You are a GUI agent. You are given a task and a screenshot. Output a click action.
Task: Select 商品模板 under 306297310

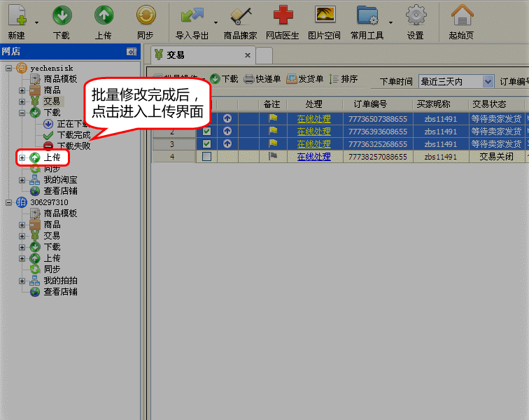tap(60, 213)
